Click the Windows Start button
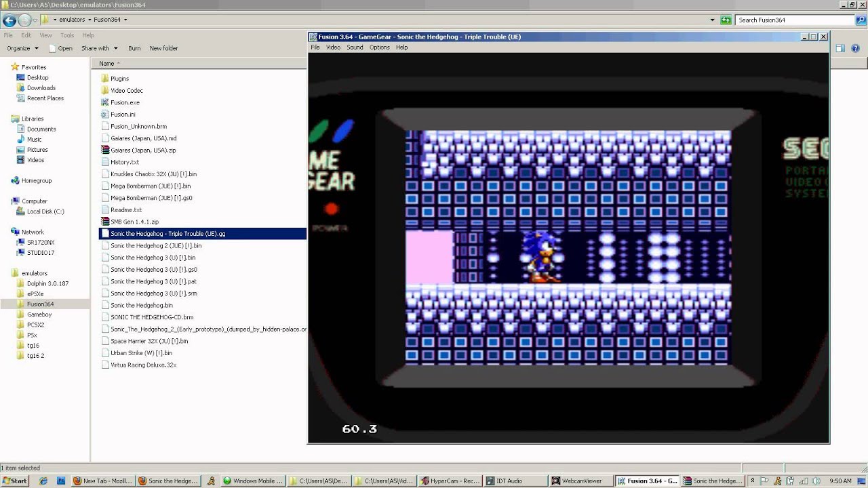 15,481
